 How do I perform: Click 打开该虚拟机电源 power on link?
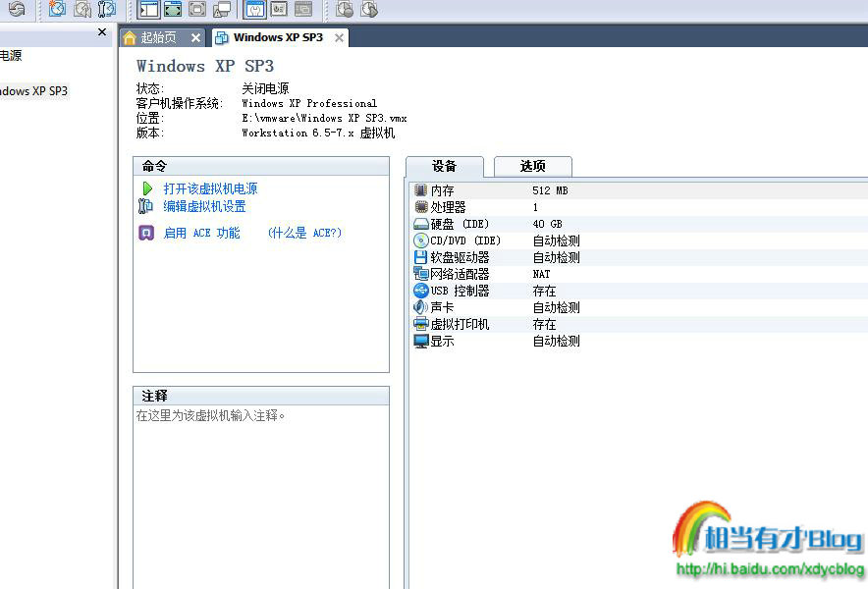pyautogui.click(x=210, y=188)
